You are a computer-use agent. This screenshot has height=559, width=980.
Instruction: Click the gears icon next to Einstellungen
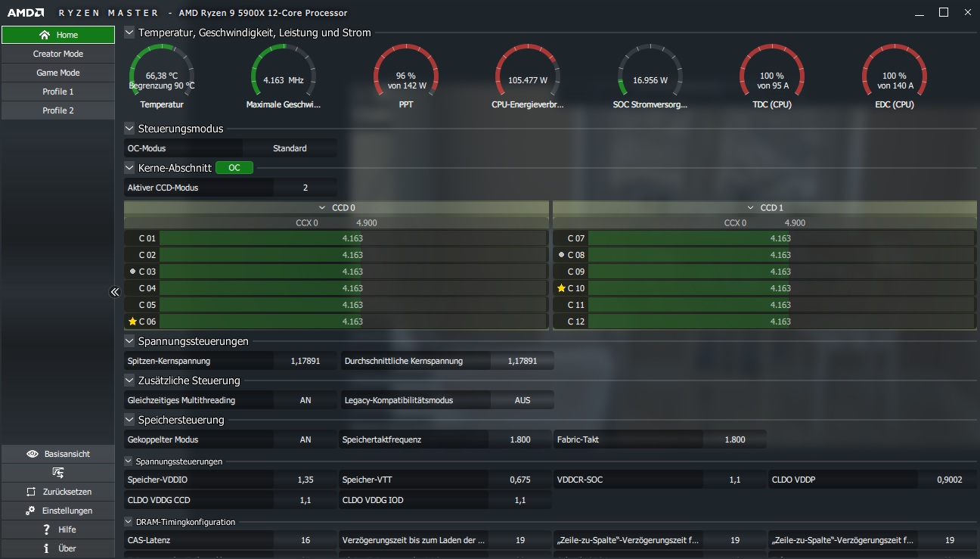tap(30, 511)
